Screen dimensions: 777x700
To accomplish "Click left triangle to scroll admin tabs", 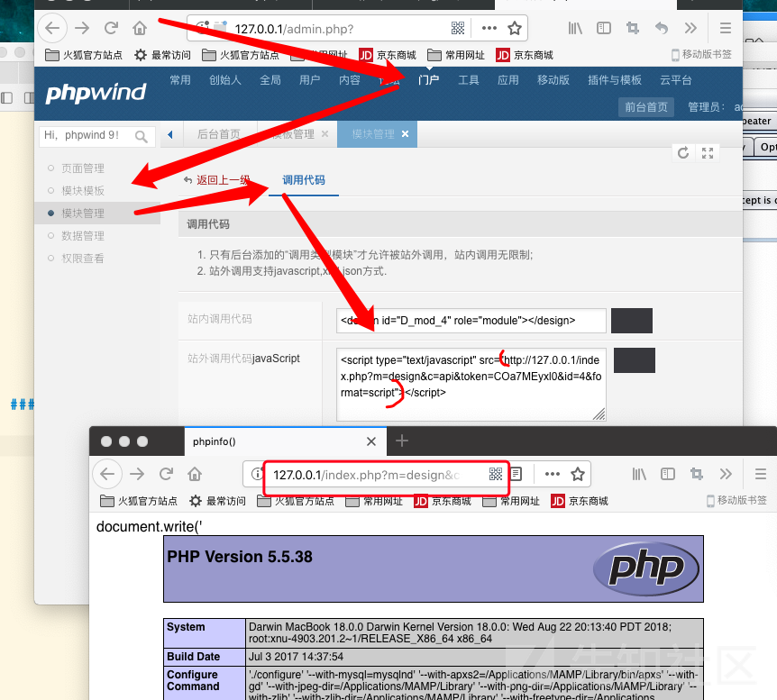I will [170, 134].
